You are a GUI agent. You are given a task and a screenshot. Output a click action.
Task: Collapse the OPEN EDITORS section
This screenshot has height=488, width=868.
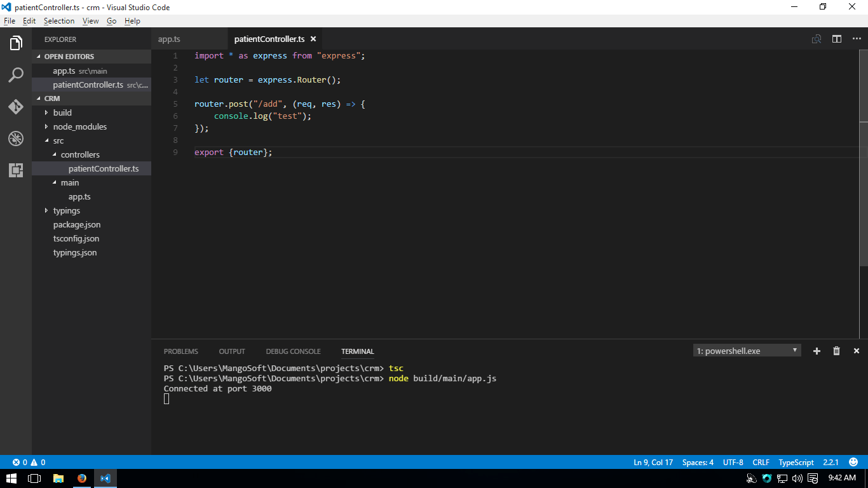click(x=92, y=57)
